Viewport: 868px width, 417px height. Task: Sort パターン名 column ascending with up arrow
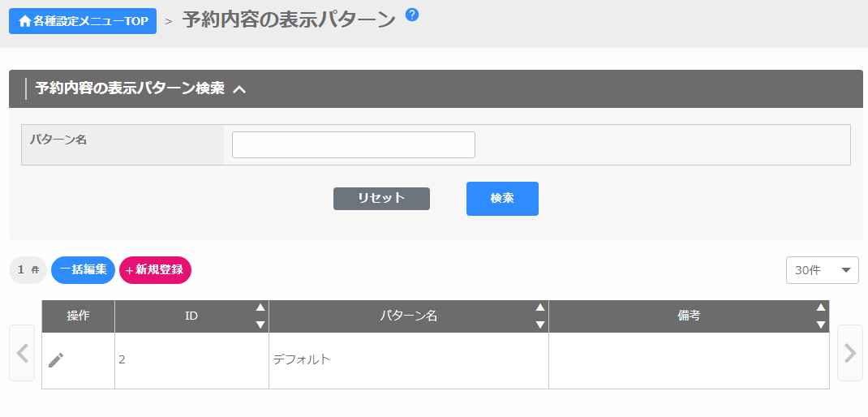pyautogui.click(x=540, y=307)
